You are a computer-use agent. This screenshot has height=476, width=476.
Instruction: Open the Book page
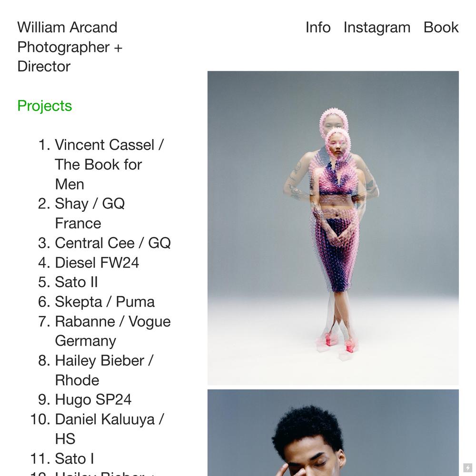[x=441, y=27]
